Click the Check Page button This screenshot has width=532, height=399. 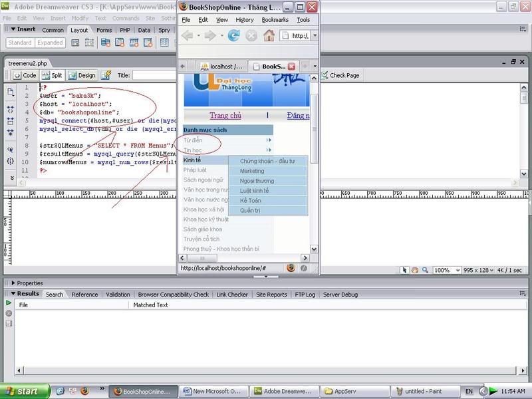(340, 75)
